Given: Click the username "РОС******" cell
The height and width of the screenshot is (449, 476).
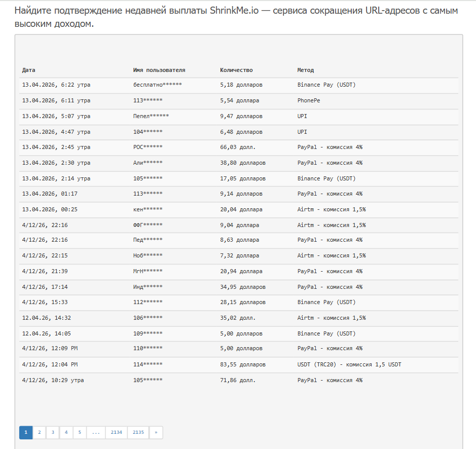Looking at the screenshot, I should 148,147.
